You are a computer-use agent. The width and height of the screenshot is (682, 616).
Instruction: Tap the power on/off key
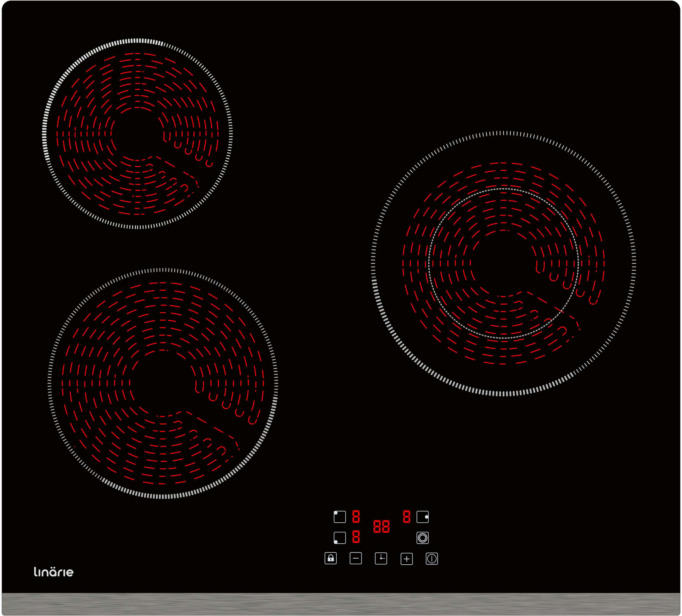432,559
